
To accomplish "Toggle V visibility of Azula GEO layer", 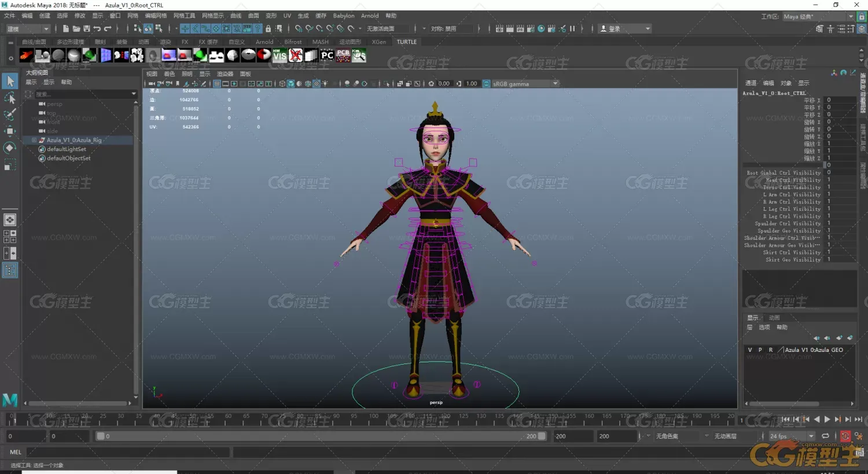I will click(750, 350).
